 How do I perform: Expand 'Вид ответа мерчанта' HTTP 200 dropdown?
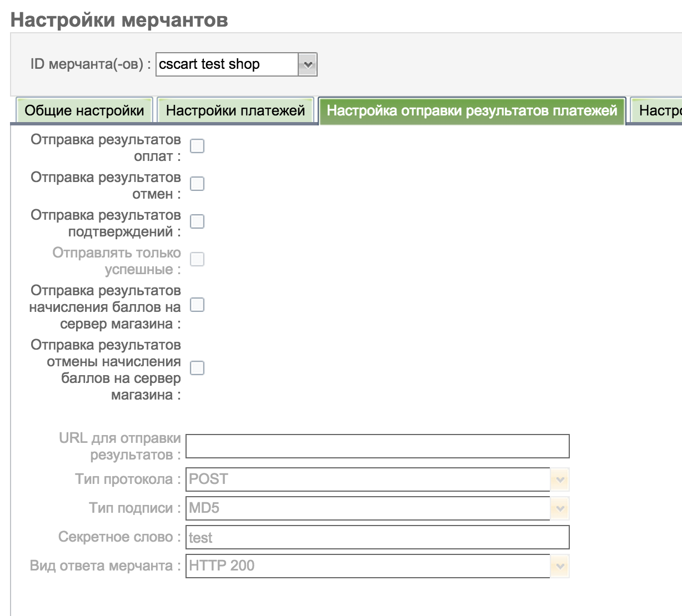tap(377, 566)
